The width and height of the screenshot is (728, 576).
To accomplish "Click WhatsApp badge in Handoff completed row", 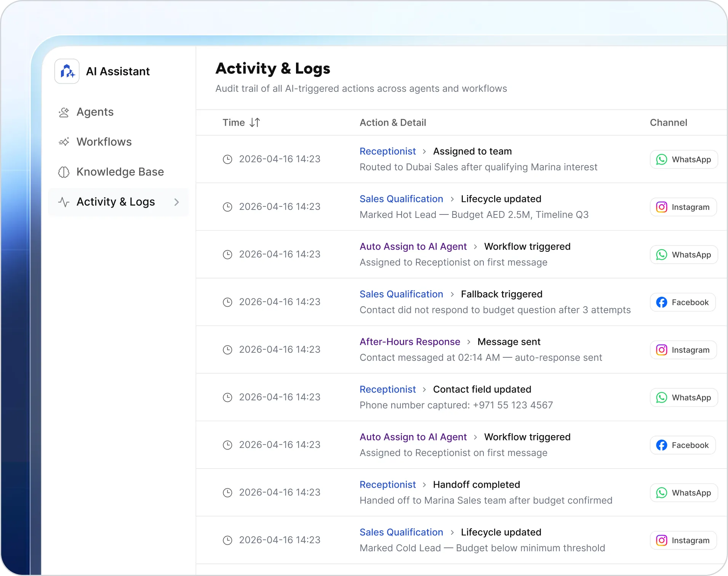I will point(684,493).
